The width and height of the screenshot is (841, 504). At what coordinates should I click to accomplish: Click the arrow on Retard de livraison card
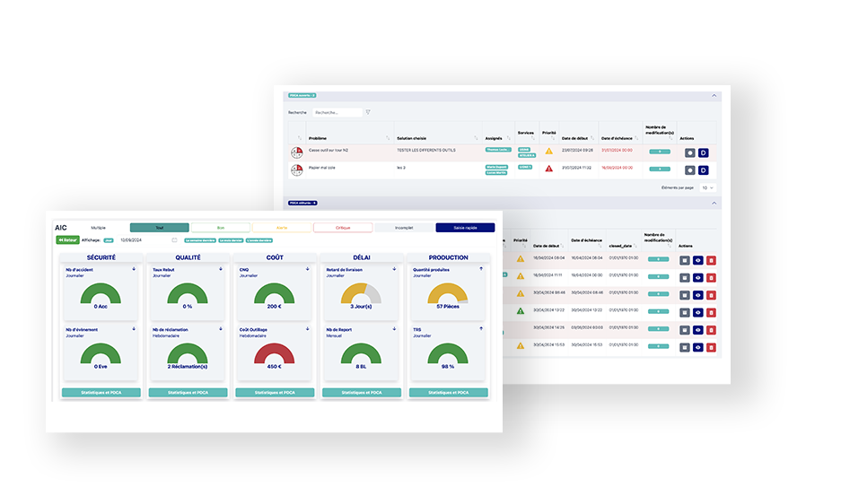[x=394, y=269]
